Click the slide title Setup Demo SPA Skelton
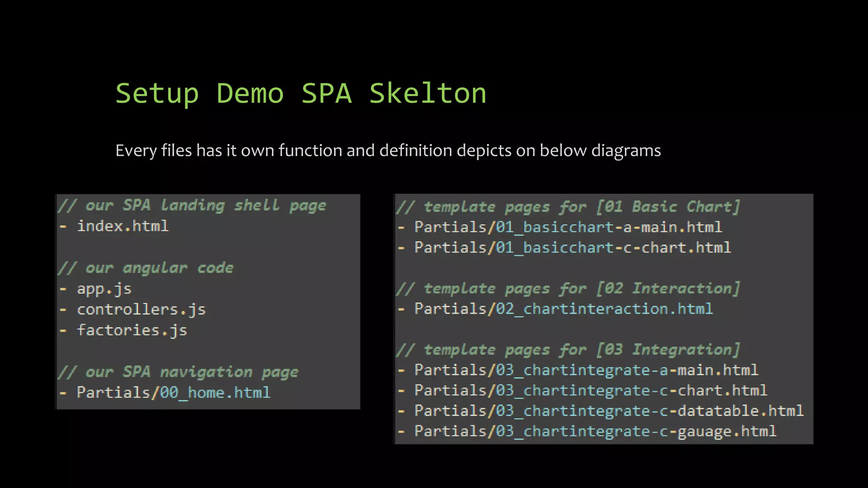 [300, 94]
